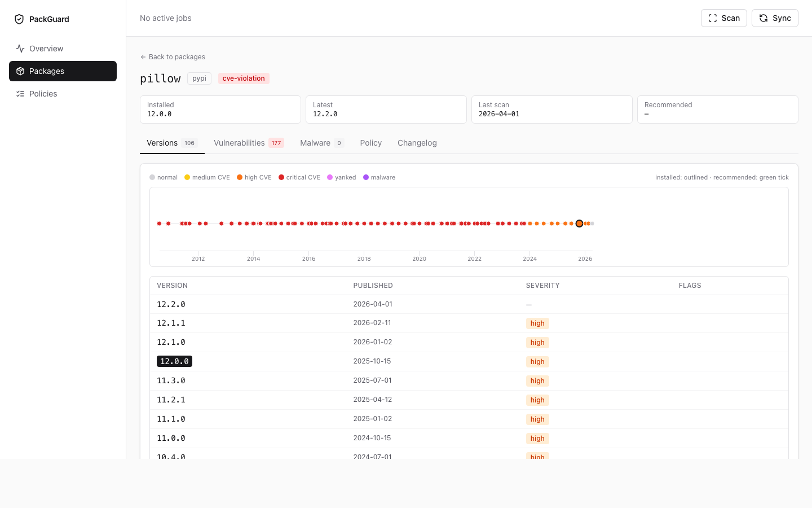Screen dimensions: 812x508
Task: Open the Changelog tab
Action: click(417, 143)
